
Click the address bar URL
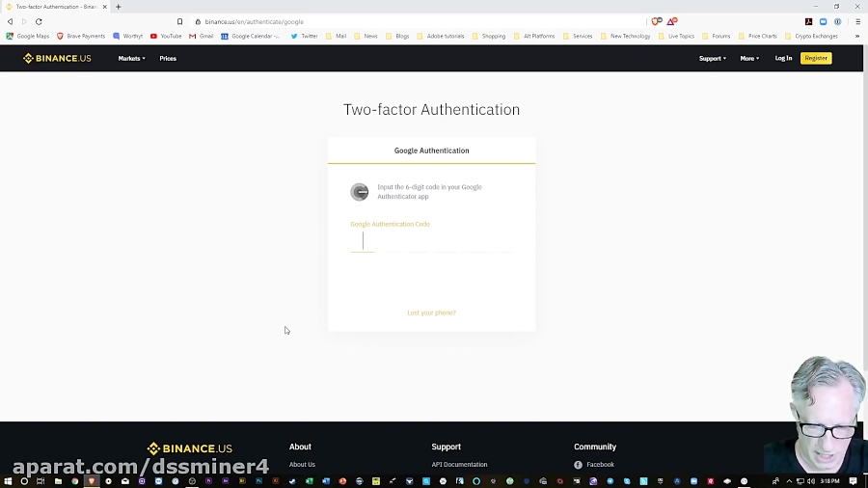254,21
